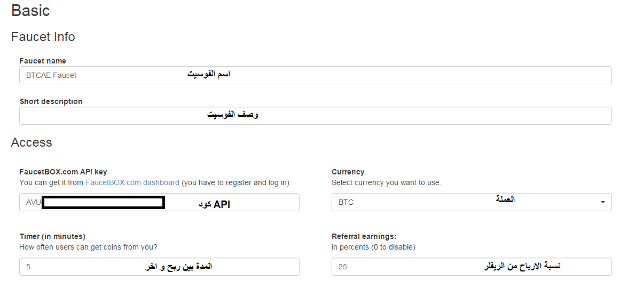Image resolution: width=644 pixels, height=296 pixels.
Task: Click the Faucet name input field
Action: (315, 75)
